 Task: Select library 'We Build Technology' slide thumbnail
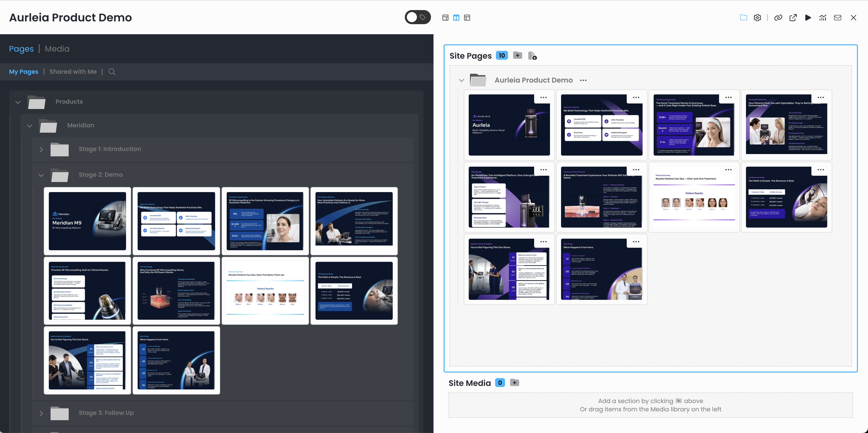[176, 221]
